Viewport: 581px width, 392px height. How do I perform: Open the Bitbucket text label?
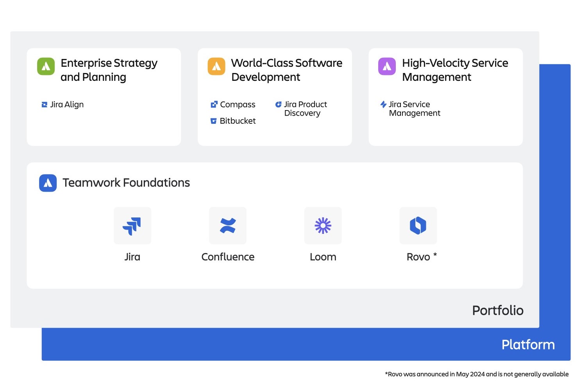coord(238,121)
